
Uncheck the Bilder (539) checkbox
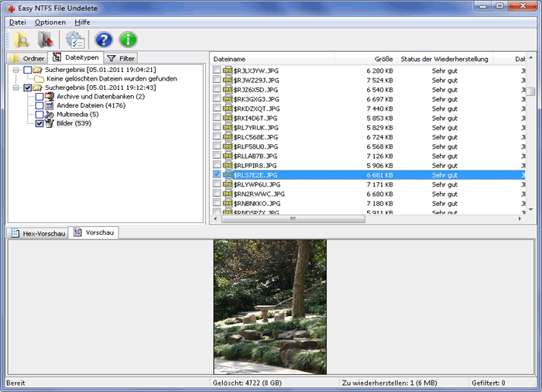point(39,123)
